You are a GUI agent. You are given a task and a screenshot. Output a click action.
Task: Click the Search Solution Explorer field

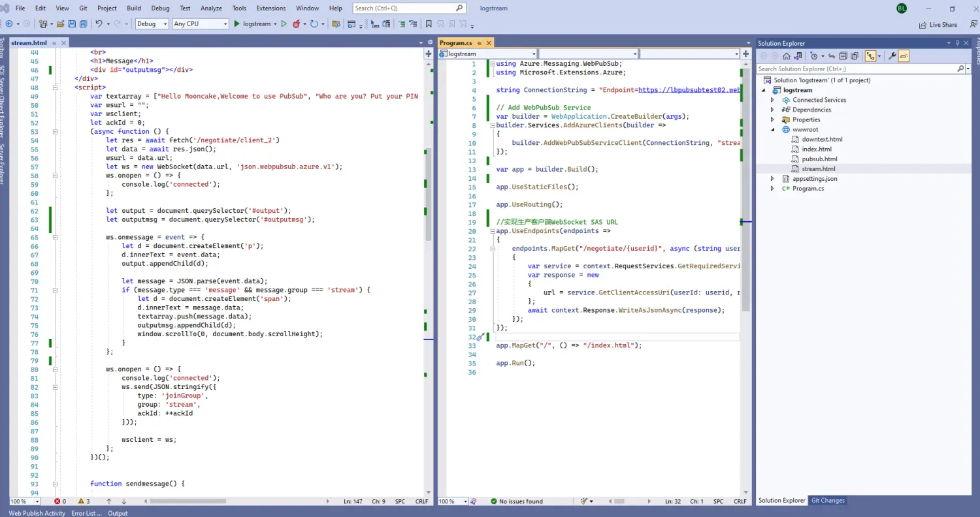[858, 69]
